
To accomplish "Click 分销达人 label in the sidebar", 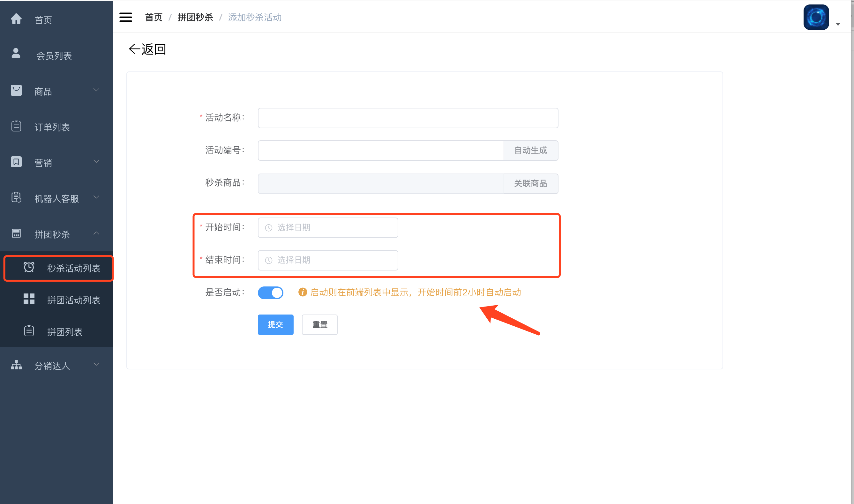I will 52,366.
